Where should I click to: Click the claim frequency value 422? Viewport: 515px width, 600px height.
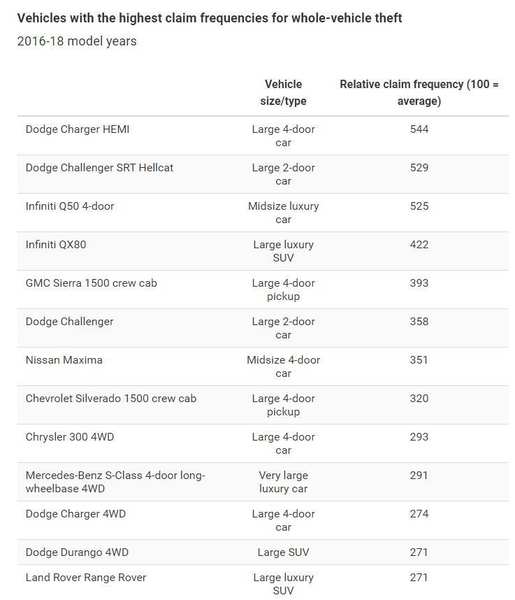point(419,245)
